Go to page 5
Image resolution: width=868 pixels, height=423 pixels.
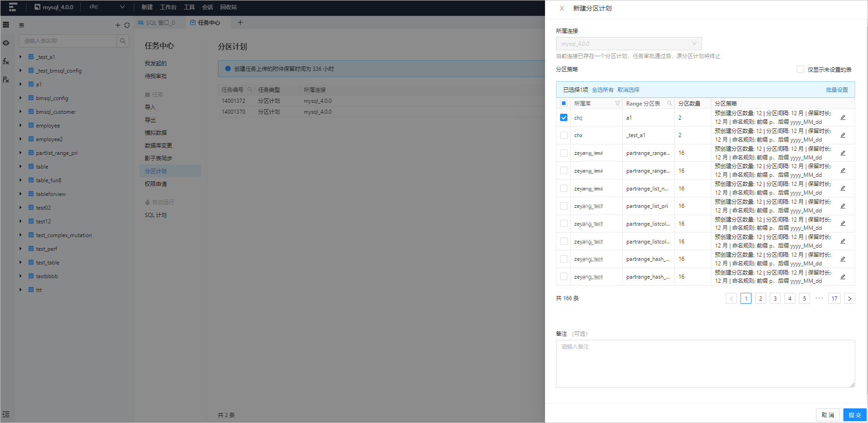[804, 299]
